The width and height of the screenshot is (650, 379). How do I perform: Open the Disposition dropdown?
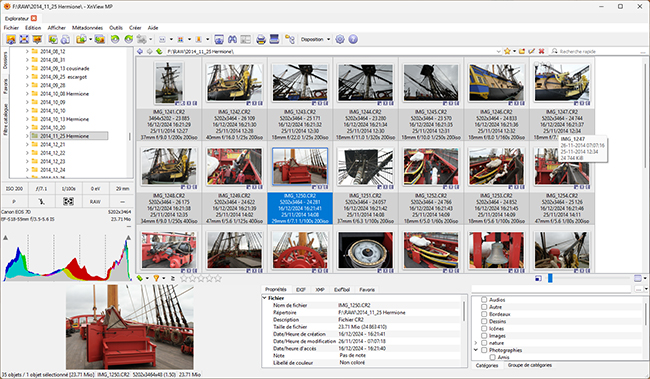(315, 39)
